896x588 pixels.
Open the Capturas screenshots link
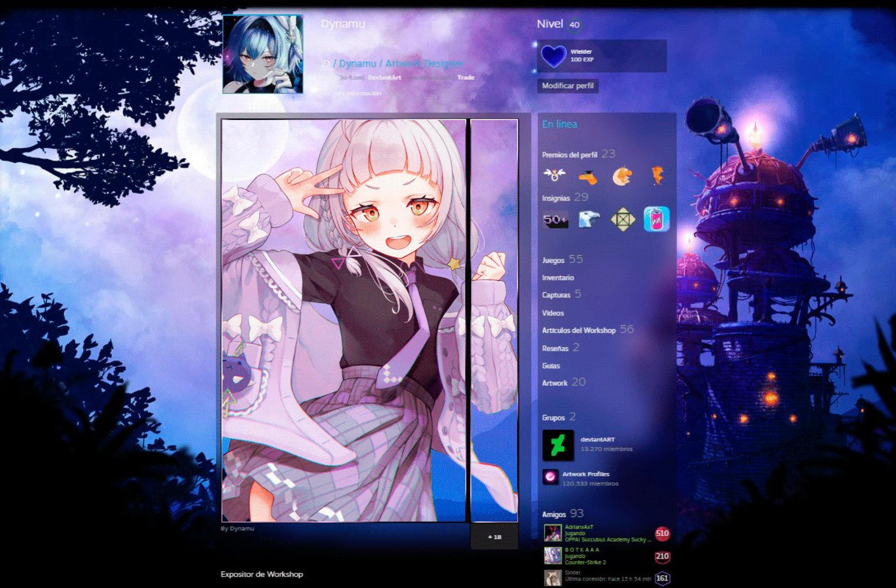(x=556, y=295)
